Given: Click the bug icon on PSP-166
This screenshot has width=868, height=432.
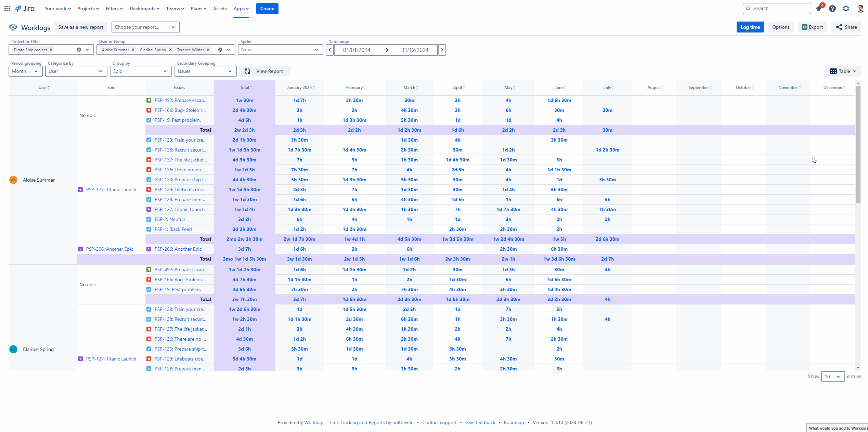Looking at the screenshot, I should pos(148,110).
